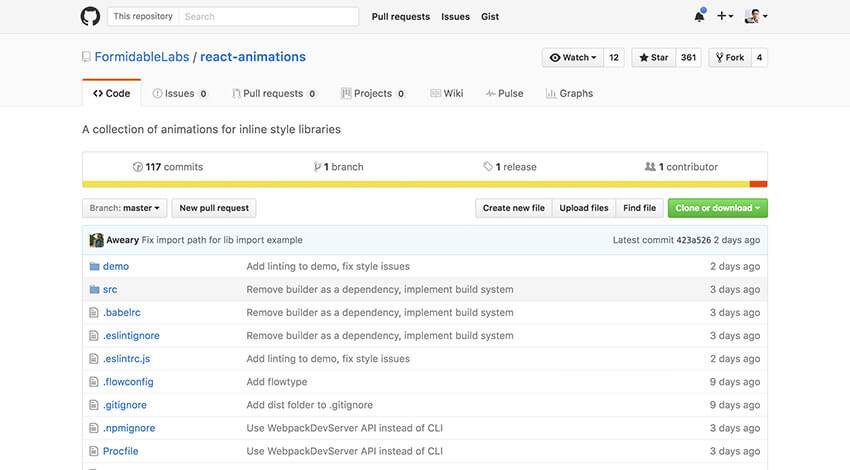Click the src folder icon
The image size is (850, 470).
[x=94, y=289]
